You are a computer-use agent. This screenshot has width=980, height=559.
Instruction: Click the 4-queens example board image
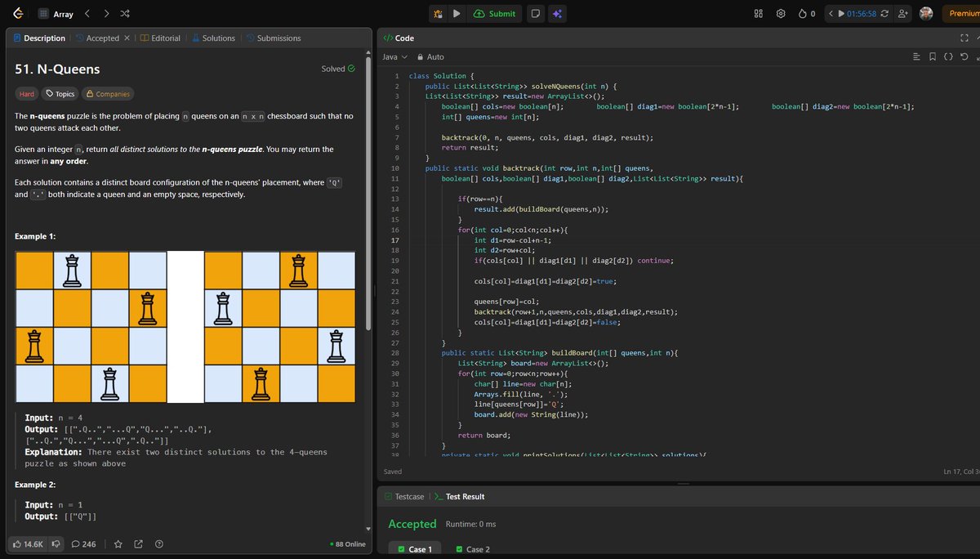(x=185, y=327)
